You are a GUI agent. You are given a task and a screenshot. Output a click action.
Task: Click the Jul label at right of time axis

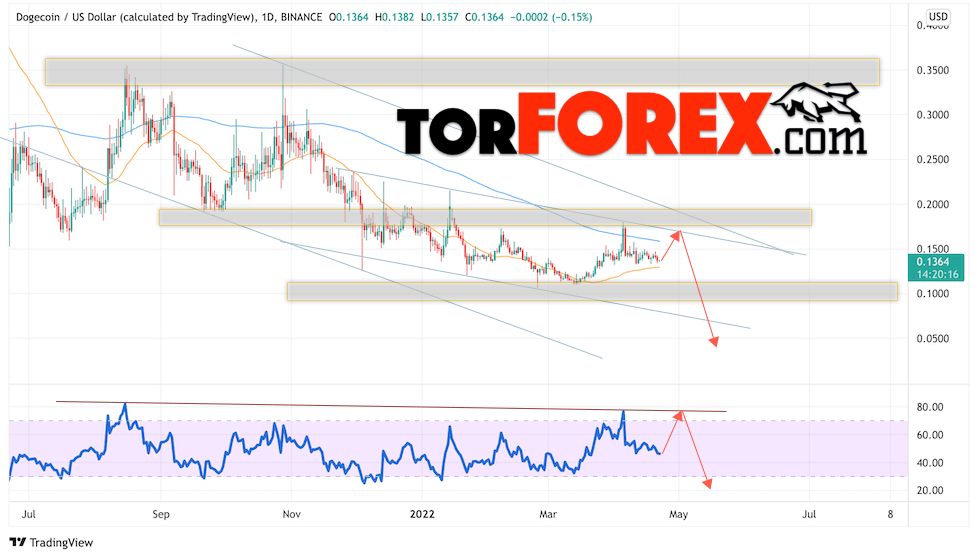tap(809, 514)
